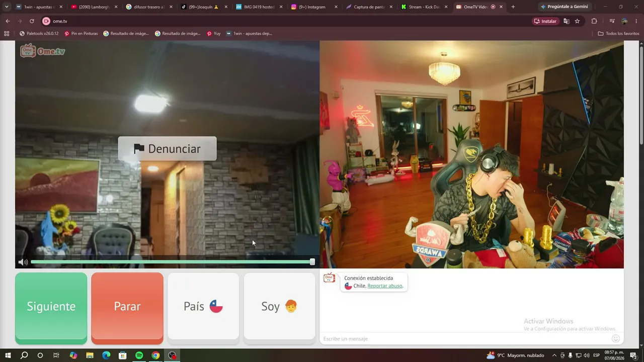Focus the Escribe un mensaje field
This screenshot has width=644, height=362.
click(465, 338)
